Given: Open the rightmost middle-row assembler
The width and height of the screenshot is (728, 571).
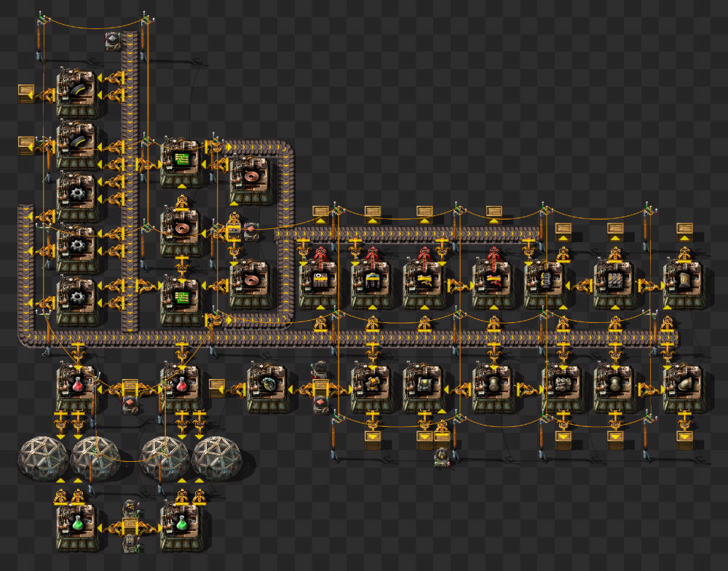Looking at the screenshot, I should point(684,282).
